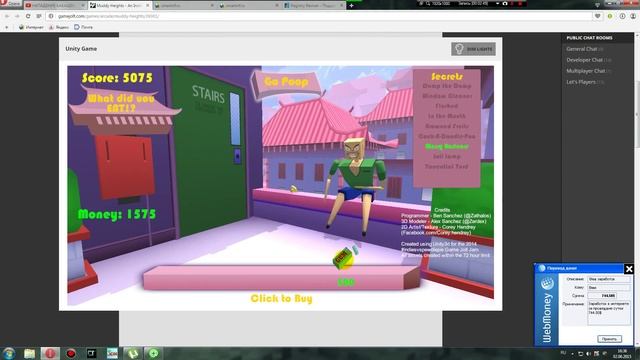The image size is (640, 360).
Task: Switch to the Muddy Heights tab
Action: pos(119,5)
